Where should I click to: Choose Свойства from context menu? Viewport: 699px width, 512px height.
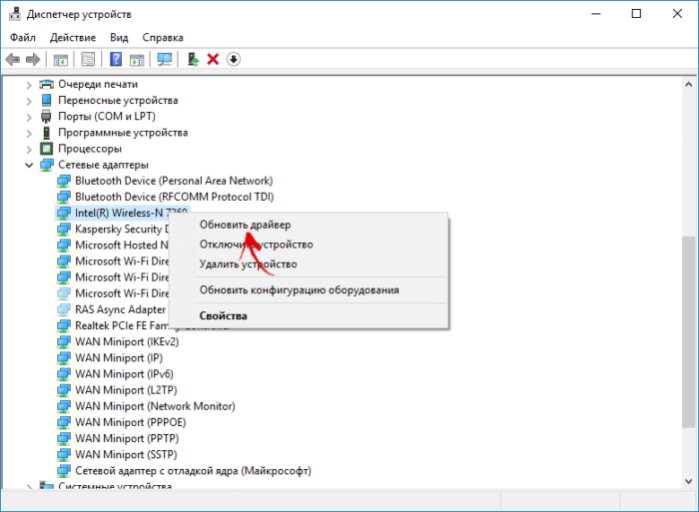(x=308, y=316)
